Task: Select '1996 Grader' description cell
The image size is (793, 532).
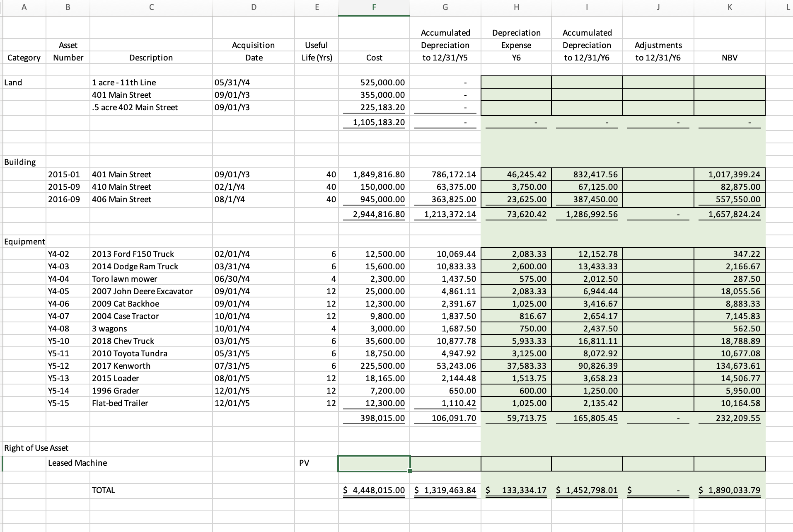Action: pyautogui.click(x=151, y=391)
